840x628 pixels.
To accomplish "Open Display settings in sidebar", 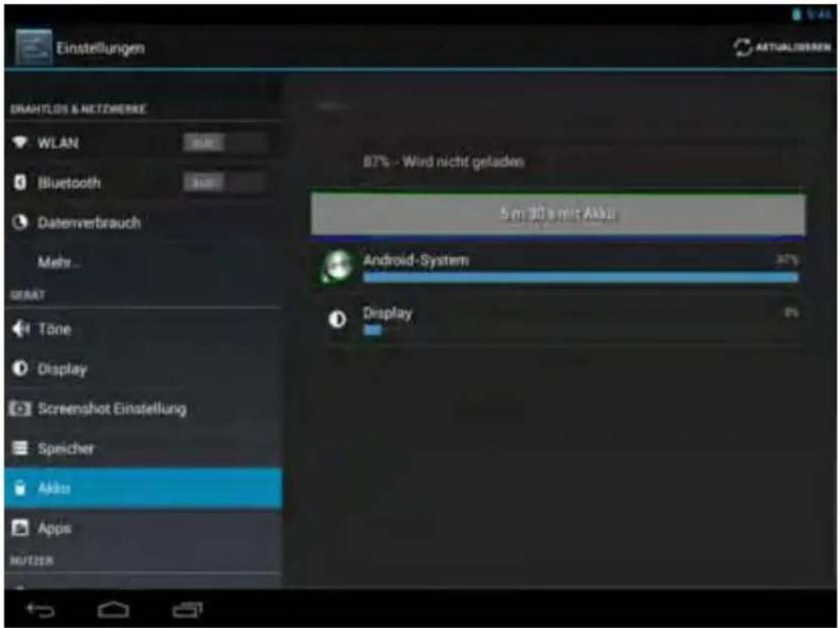I will 142,369.
